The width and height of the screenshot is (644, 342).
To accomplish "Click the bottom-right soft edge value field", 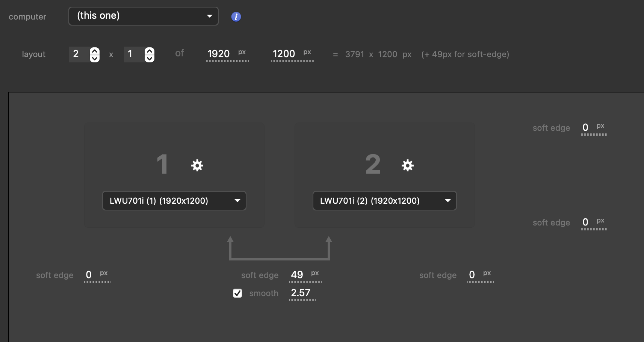I will (x=472, y=275).
